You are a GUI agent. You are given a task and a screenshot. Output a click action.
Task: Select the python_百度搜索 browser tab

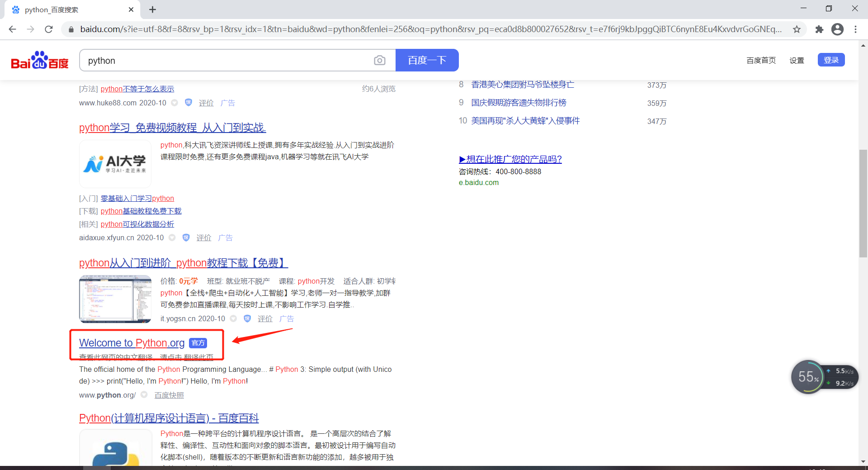pos(72,9)
